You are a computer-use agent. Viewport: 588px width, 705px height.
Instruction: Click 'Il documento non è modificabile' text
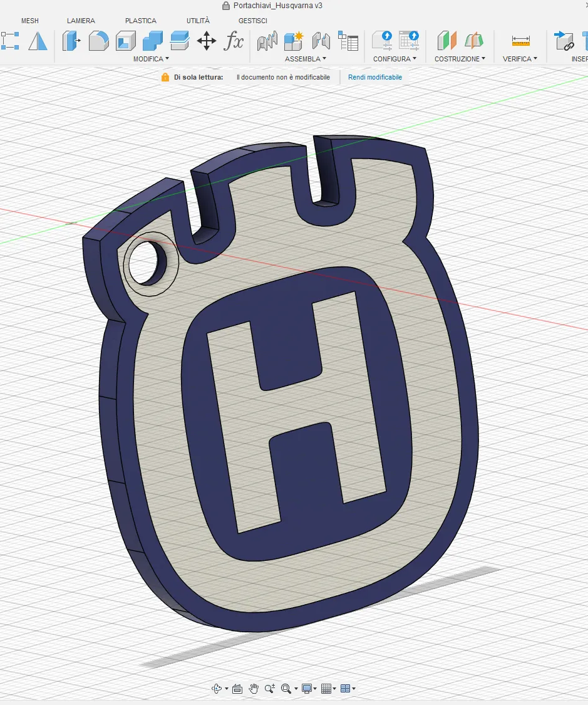tap(283, 77)
